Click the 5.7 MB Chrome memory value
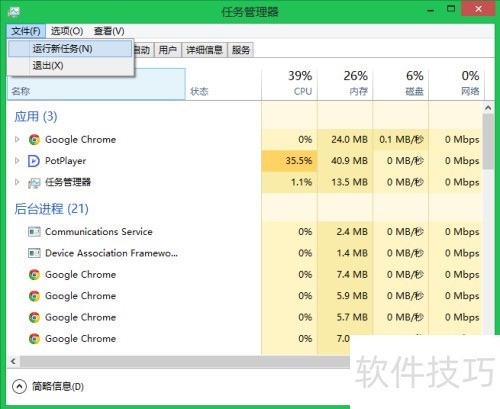This screenshot has height=409, width=500. pos(352,317)
